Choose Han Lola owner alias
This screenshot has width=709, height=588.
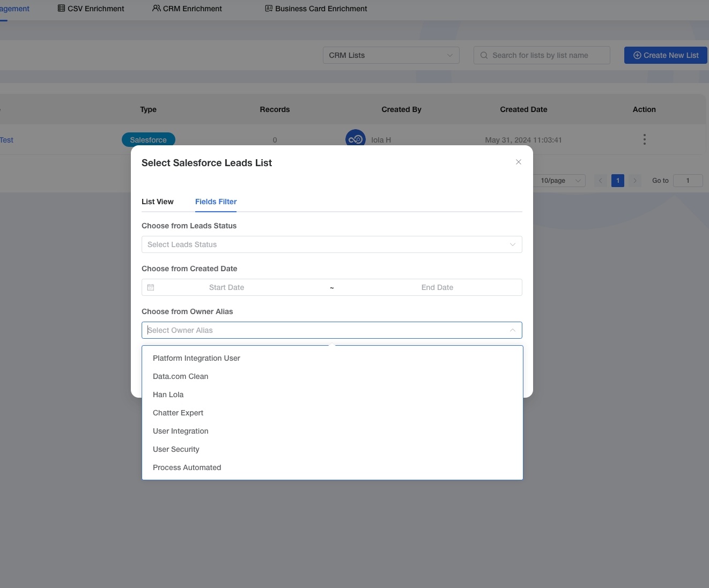(332, 395)
